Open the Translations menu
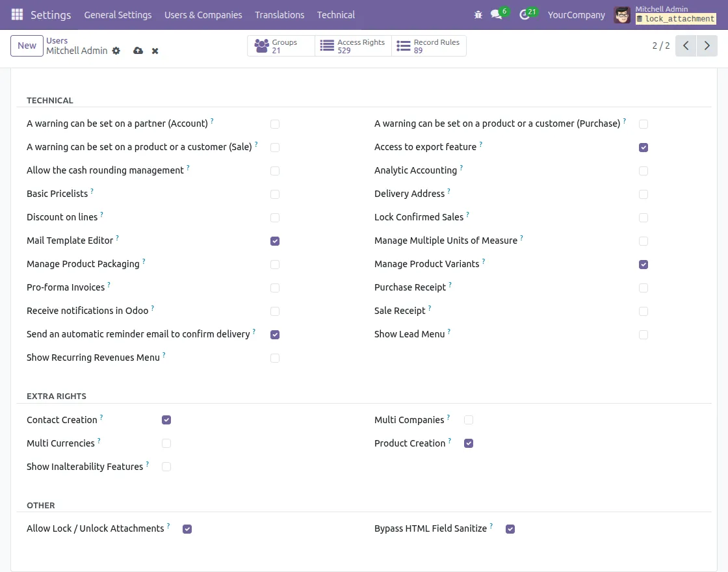Viewport: 728px width, 572px height. point(279,15)
